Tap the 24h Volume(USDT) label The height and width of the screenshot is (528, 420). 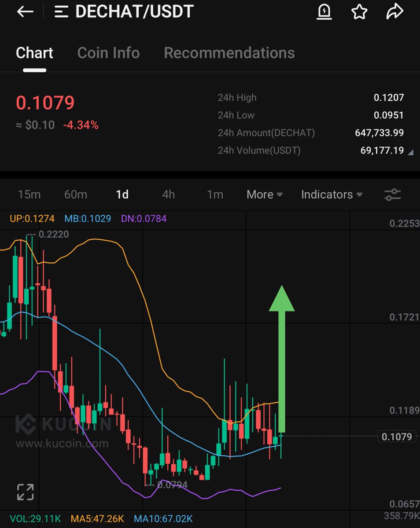[259, 150]
